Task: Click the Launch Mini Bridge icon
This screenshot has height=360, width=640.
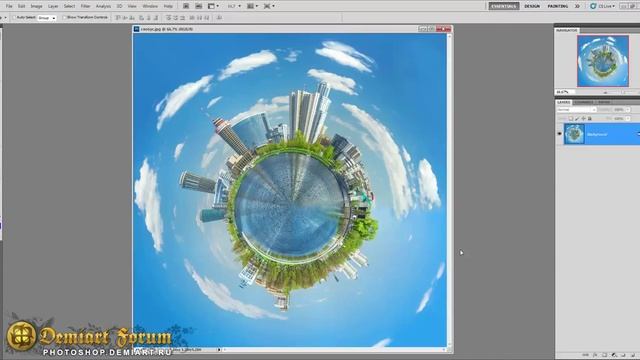Action: tap(199, 6)
